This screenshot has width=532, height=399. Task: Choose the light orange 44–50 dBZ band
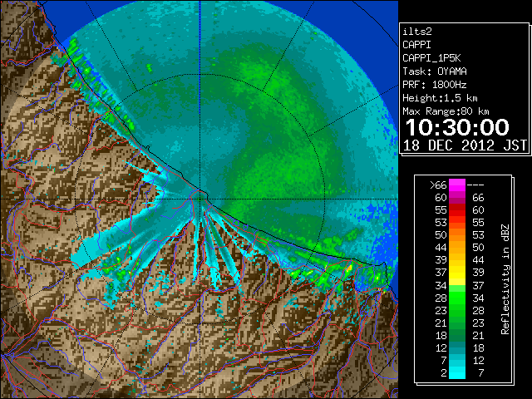(x=457, y=248)
